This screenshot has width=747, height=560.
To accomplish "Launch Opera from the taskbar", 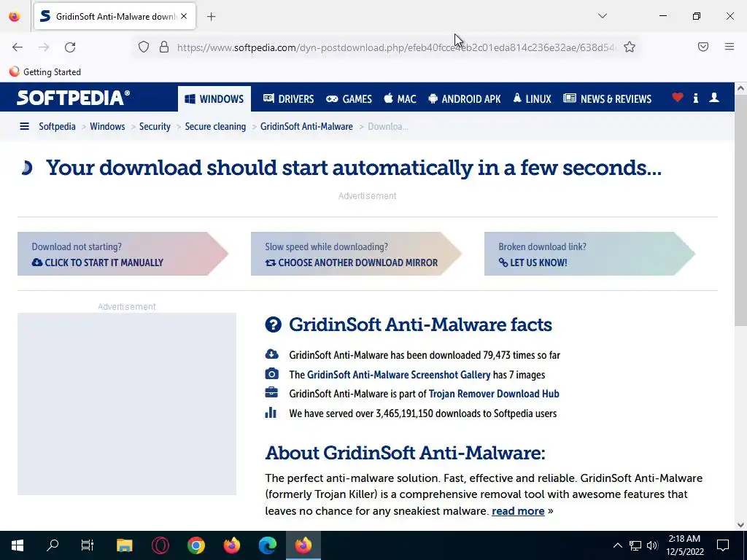I will (x=160, y=545).
